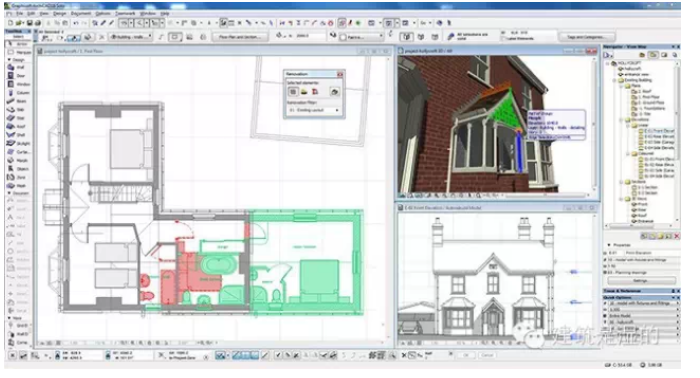
Task: Click the 3D window vertical scrollbar
Action: tap(594, 124)
